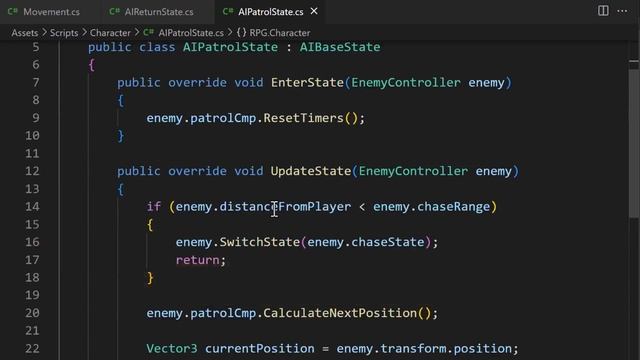Click line number 5 in the gutter
640x360 pixels.
point(36,47)
